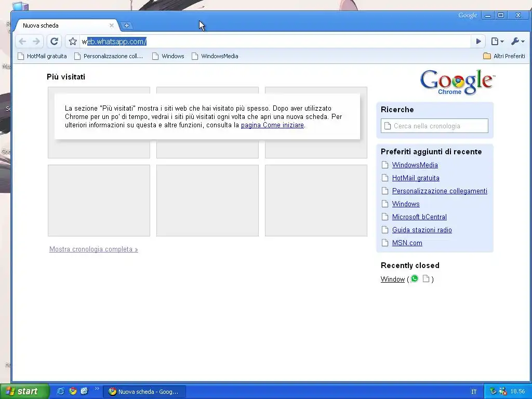Open a new tab with plus button
Image resolution: width=532 pixels, height=399 pixels.
(127, 25)
